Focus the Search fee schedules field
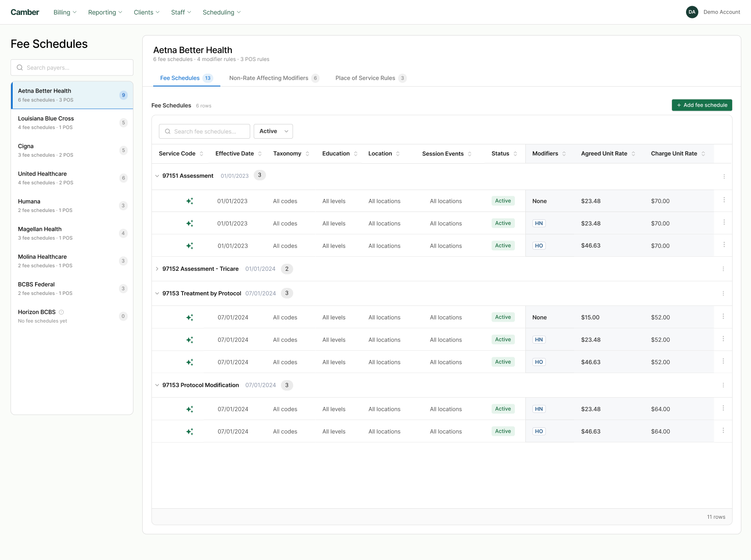This screenshot has height=560, width=751. [205, 131]
